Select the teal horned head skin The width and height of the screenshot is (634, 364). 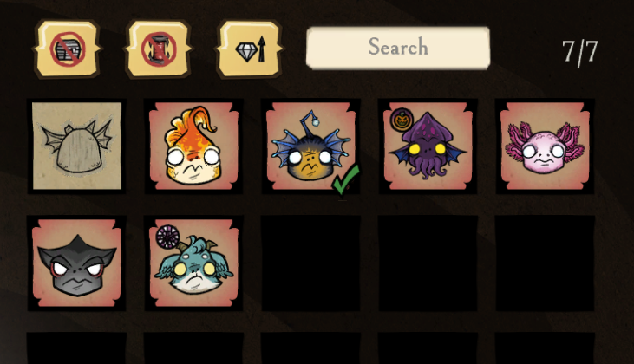[193, 263]
